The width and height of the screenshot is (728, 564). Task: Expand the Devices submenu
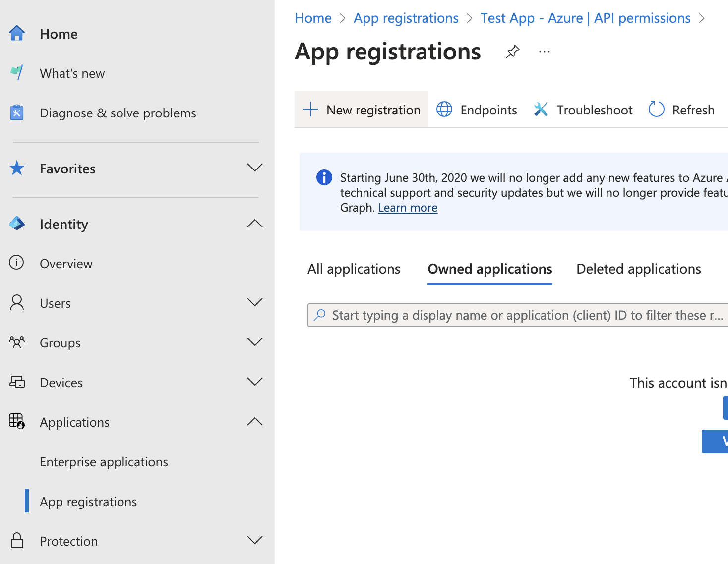pos(254,382)
